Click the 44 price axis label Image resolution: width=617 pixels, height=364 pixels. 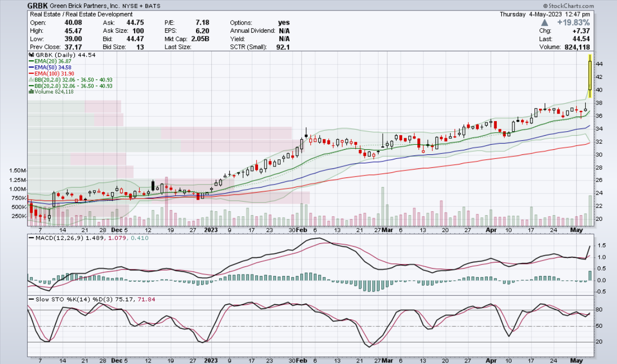599,64
